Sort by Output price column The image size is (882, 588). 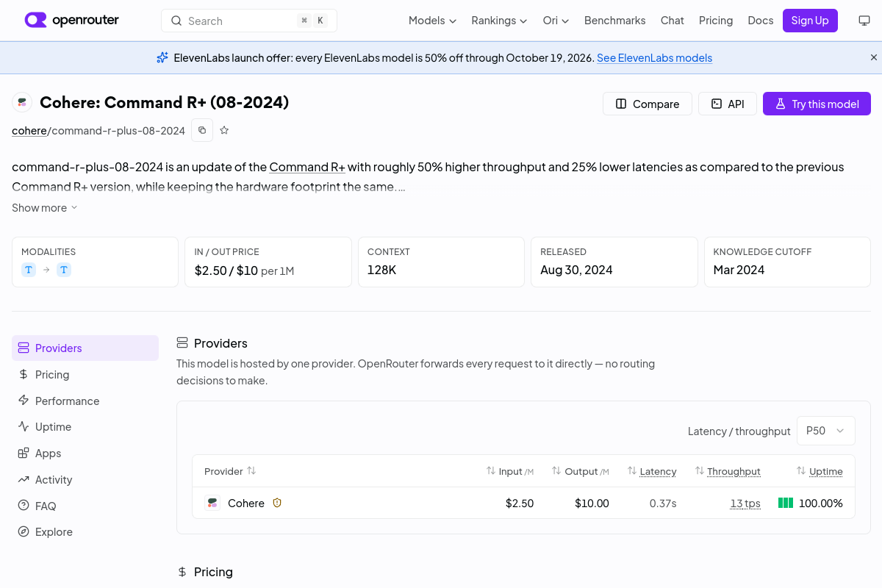click(581, 471)
